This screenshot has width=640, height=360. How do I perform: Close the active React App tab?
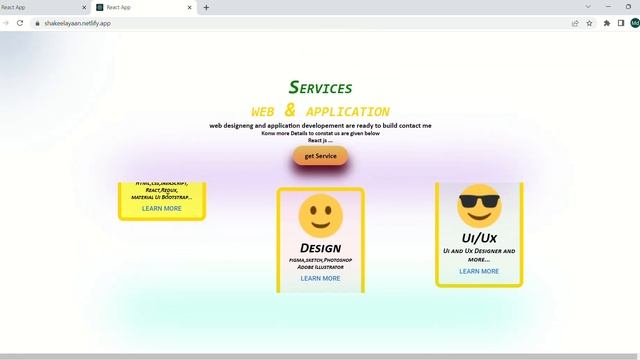click(x=189, y=7)
